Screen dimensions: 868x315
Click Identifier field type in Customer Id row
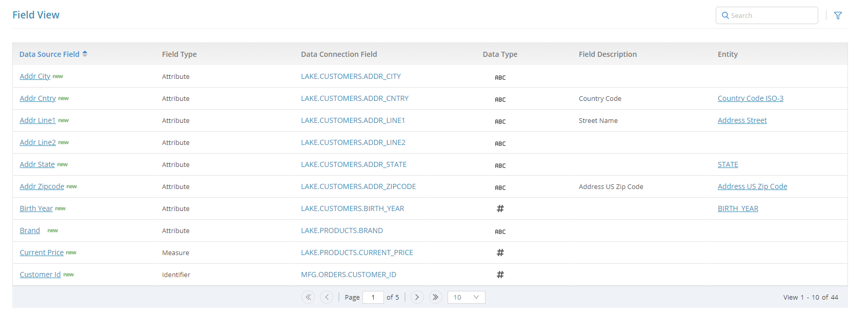176,275
